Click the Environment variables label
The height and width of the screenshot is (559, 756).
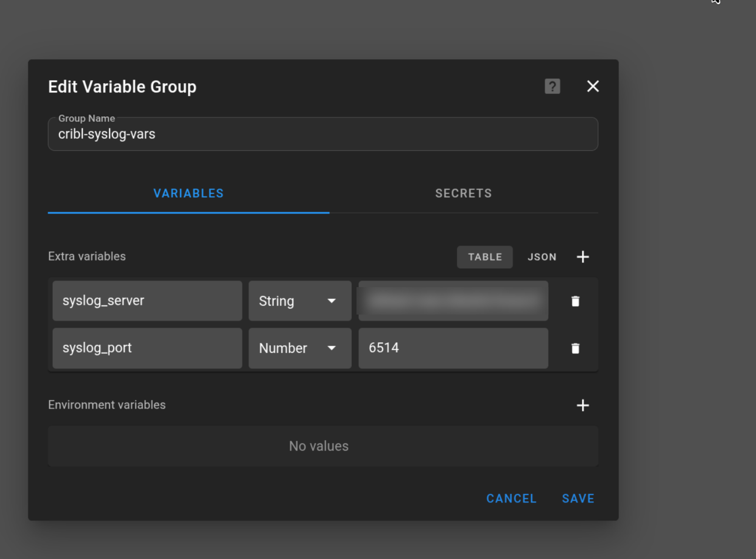pyautogui.click(x=107, y=405)
